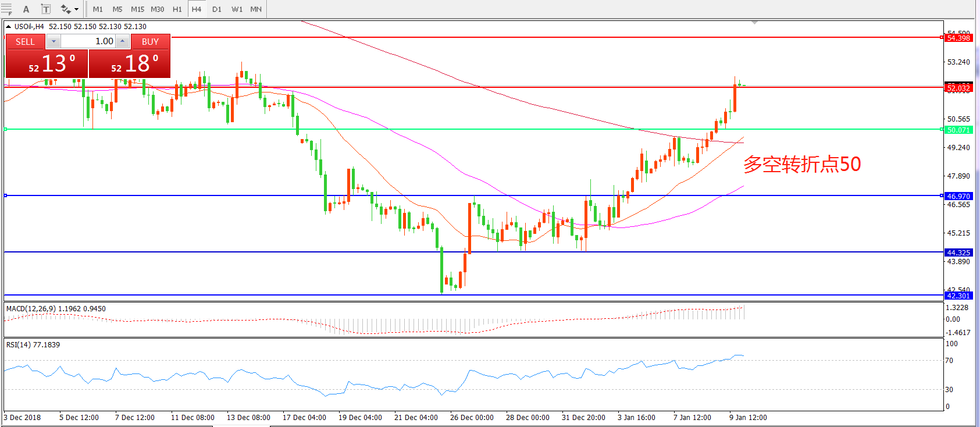This screenshot has width=980, height=427.
Task: Click the BUY button
Action: 150,41
